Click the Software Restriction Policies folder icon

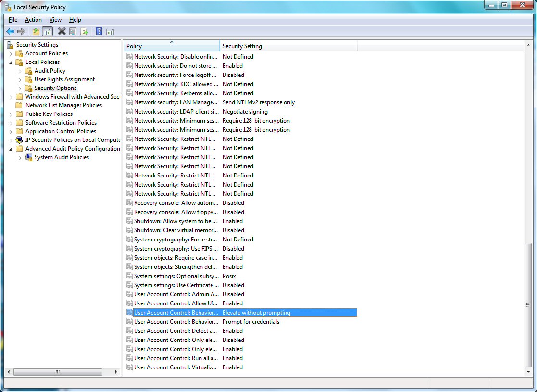pos(20,123)
